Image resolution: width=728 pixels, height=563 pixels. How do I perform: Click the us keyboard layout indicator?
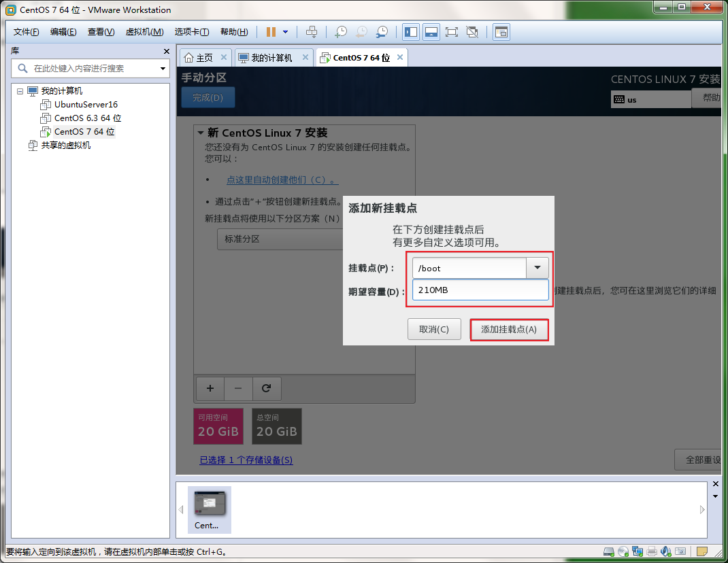(651, 99)
